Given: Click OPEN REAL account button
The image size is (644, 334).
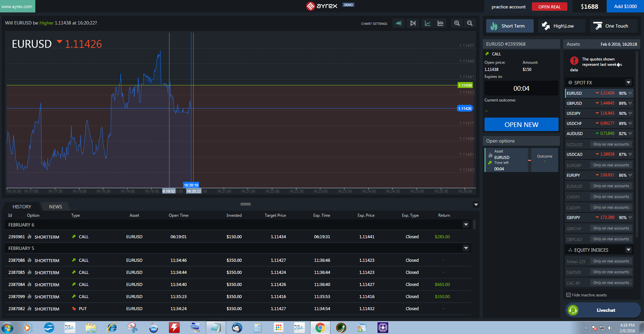Looking at the screenshot, I should (x=549, y=7).
